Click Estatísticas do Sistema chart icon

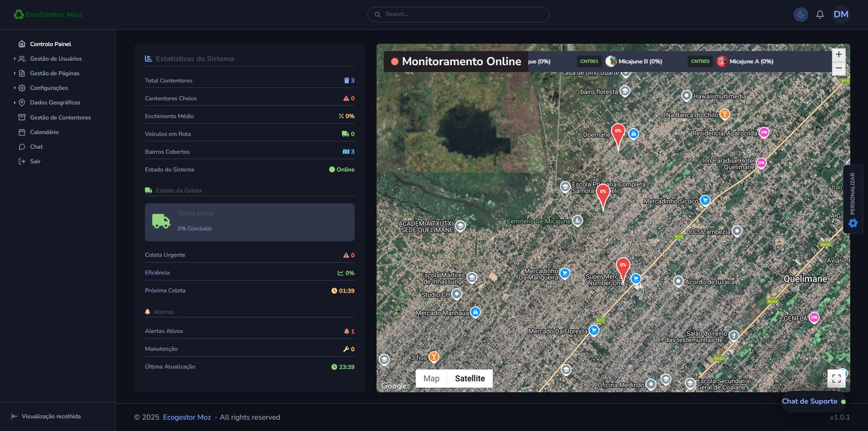(149, 59)
